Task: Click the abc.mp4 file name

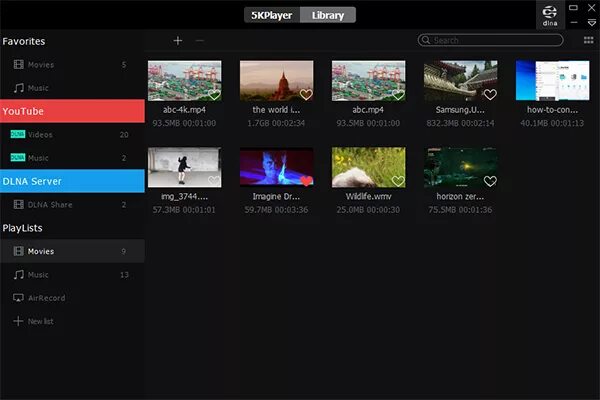Action: tap(368, 110)
